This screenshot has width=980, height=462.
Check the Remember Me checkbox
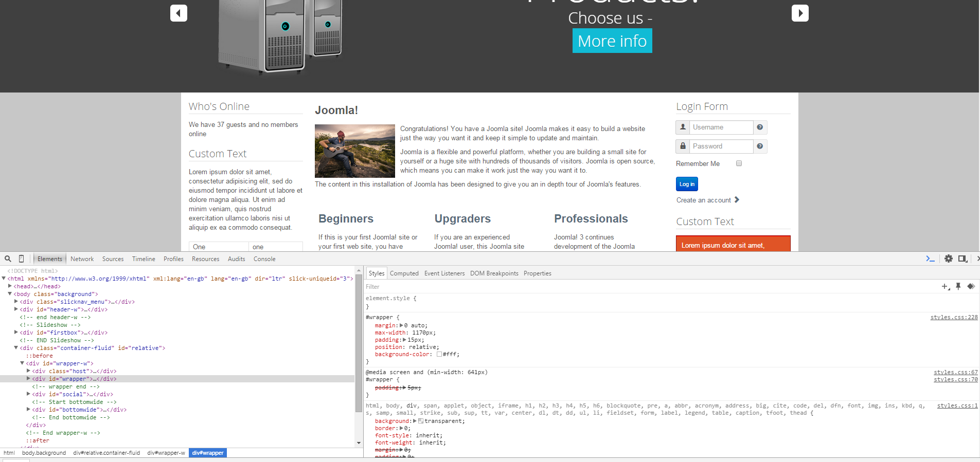(739, 163)
